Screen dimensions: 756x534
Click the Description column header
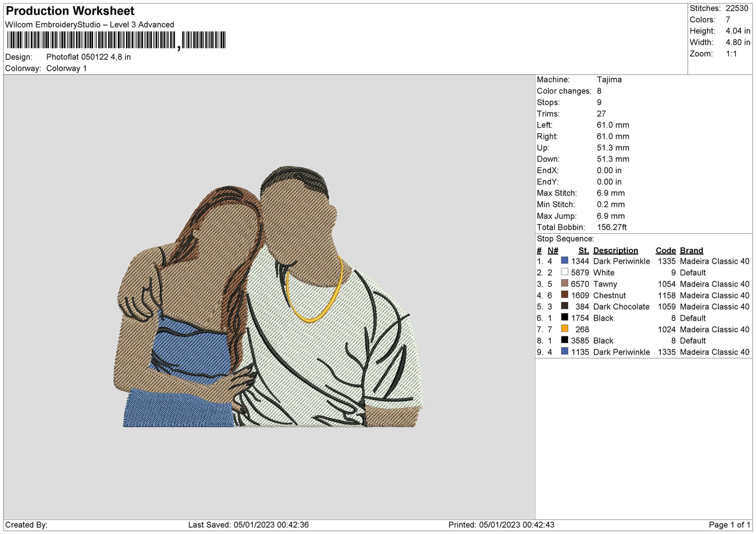tap(615, 251)
